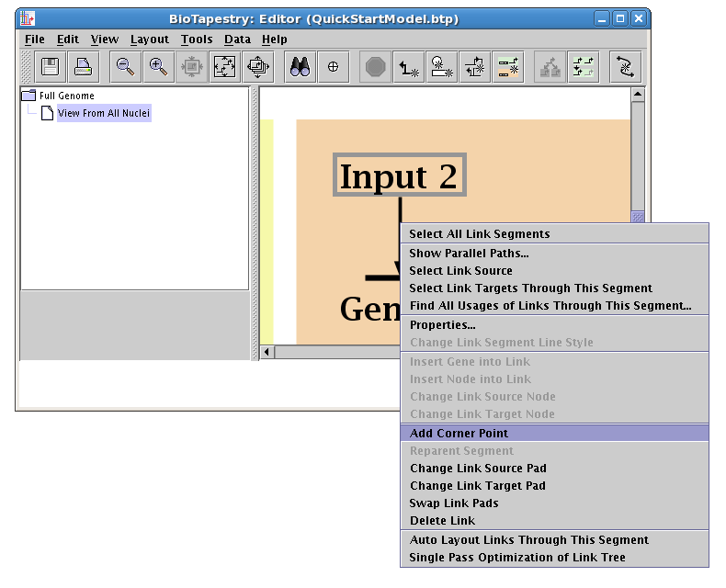Zoom out with the minus magnifier
The width and height of the screenshot is (726, 588).
tap(125, 66)
